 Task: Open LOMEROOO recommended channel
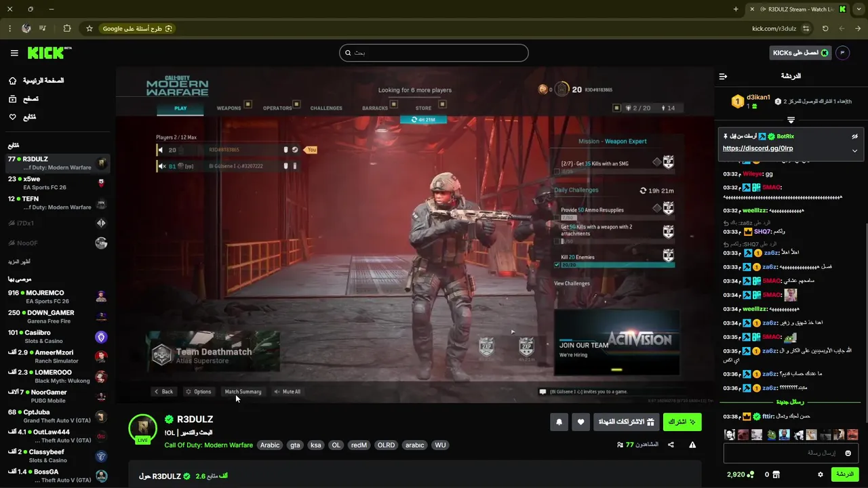57,376
